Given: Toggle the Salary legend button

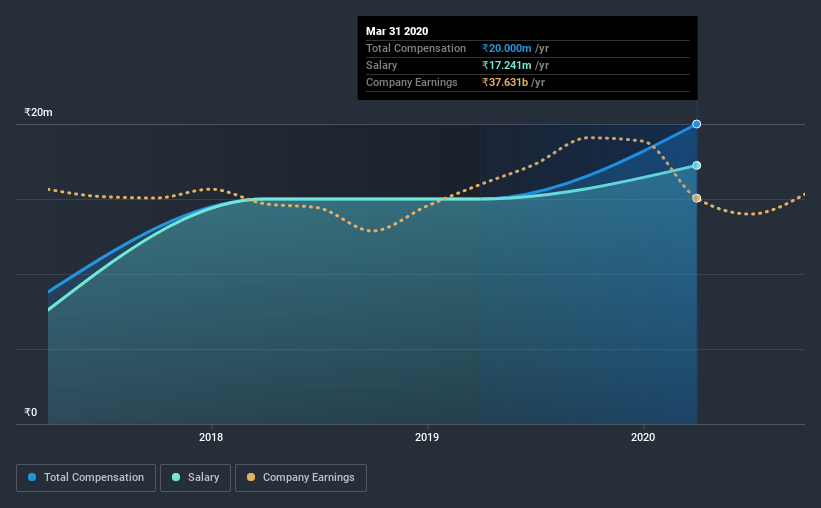Looking at the screenshot, I should pyautogui.click(x=195, y=478).
